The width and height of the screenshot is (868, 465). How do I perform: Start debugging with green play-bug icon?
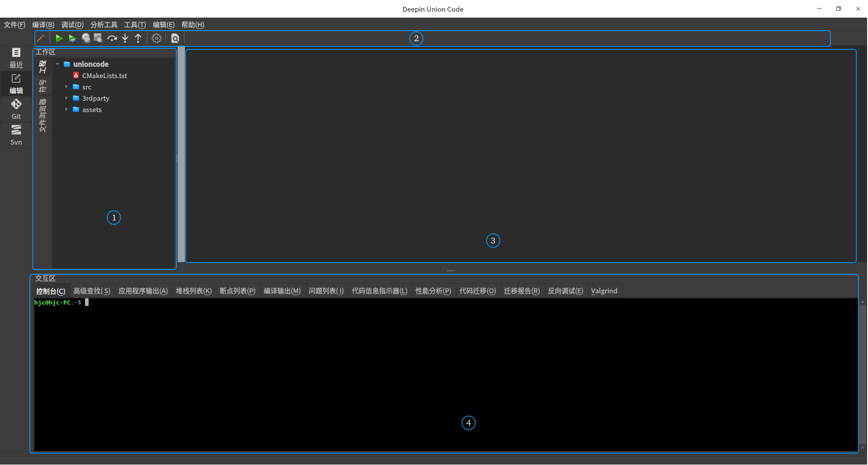72,38
